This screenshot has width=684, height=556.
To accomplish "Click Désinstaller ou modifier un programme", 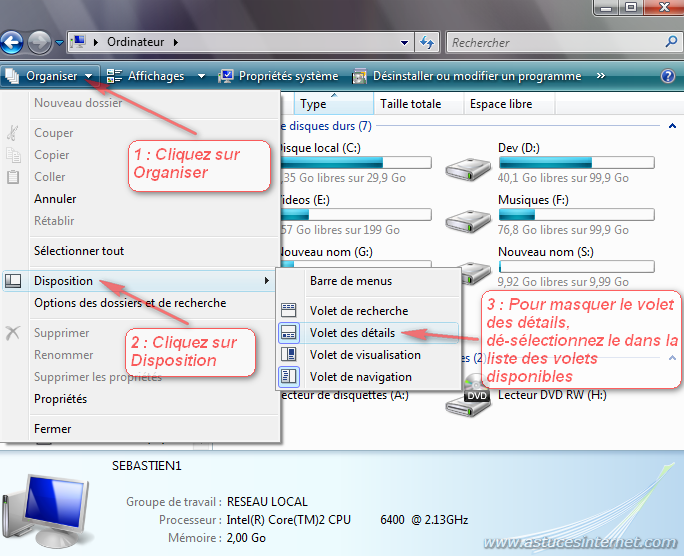I will [x=466, y=76].
